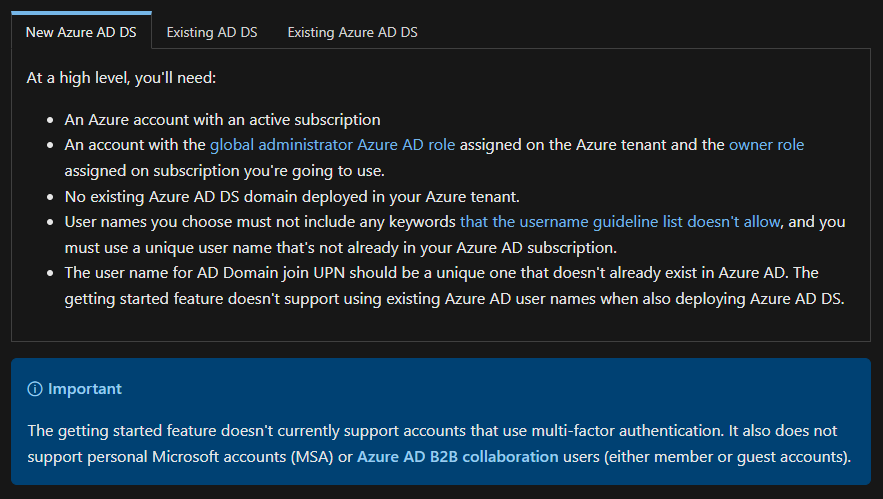Image resolution: width=883 pixels, height=499 pixels.
Task: Click the "An account with the" bullet text
Action: (135, 145)
